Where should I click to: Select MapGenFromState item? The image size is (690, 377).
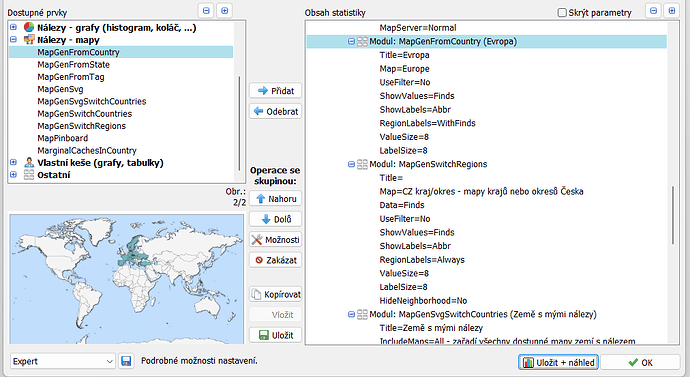click(73, 64)
